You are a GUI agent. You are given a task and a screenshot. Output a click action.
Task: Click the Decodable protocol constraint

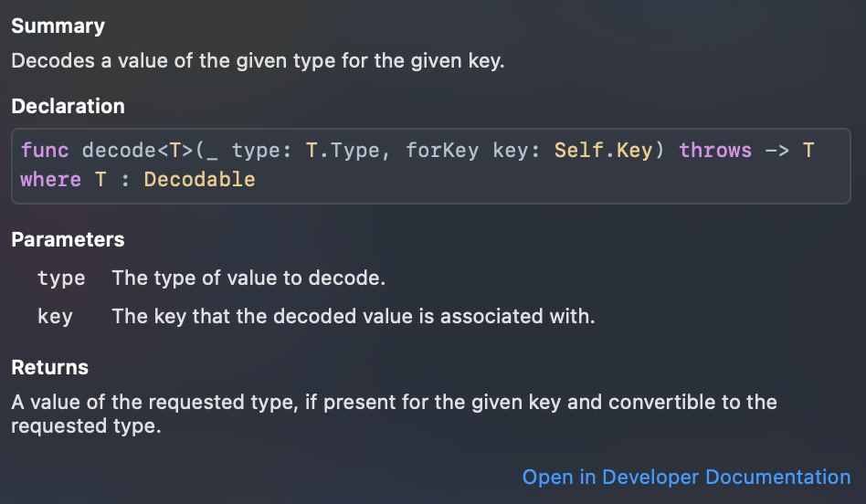coord(199,180)
